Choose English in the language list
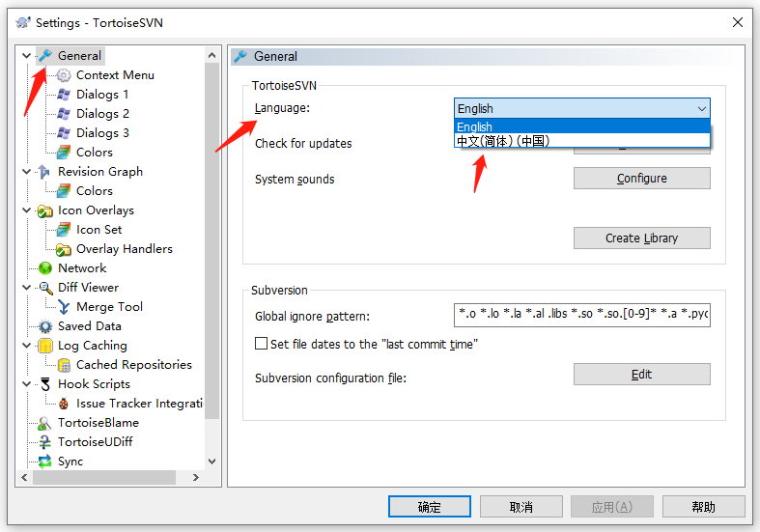The height and width of the screenshot is (532, 760). click(x=582, y=126)
